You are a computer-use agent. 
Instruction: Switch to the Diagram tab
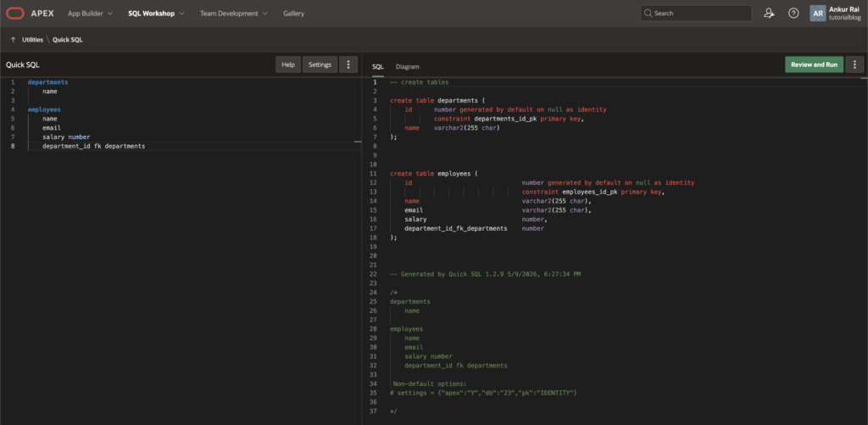coord(408,66)
